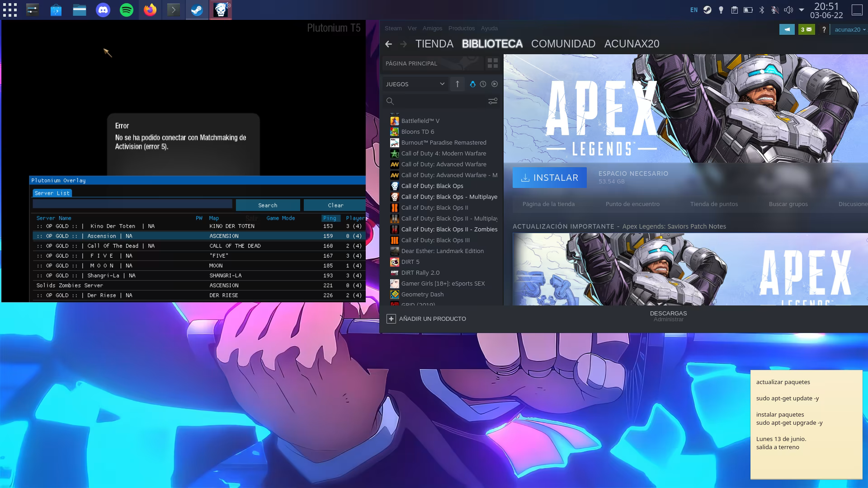Open Discord from the taskbar
Image resolution: width=868 pixels, height=488 pixels.
103,10
